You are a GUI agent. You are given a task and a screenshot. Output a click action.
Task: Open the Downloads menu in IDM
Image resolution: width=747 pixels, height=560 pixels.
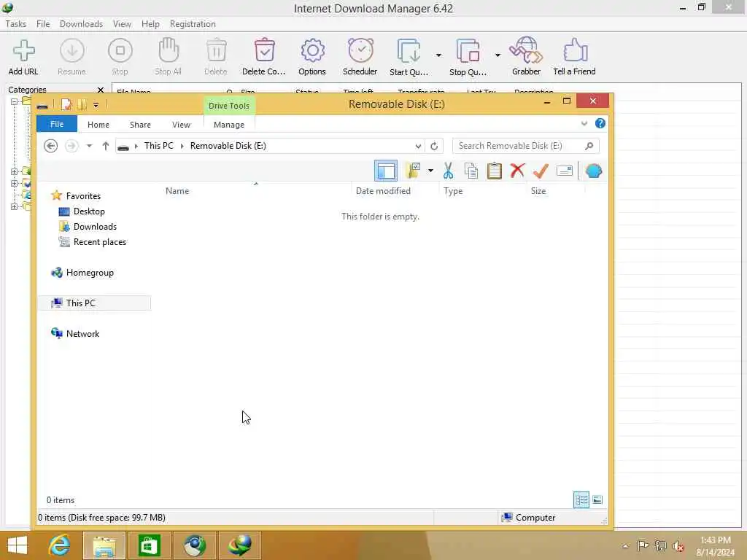82,24
